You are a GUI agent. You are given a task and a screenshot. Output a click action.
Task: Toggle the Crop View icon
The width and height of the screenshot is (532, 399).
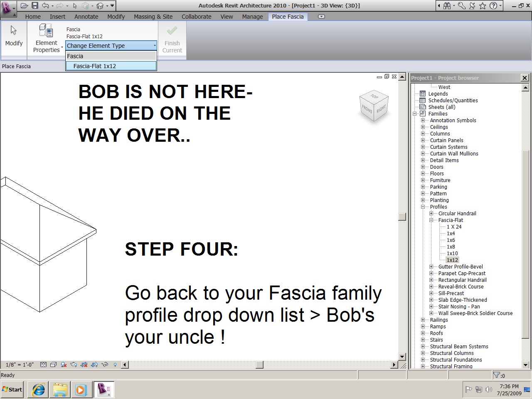point(84,365)
